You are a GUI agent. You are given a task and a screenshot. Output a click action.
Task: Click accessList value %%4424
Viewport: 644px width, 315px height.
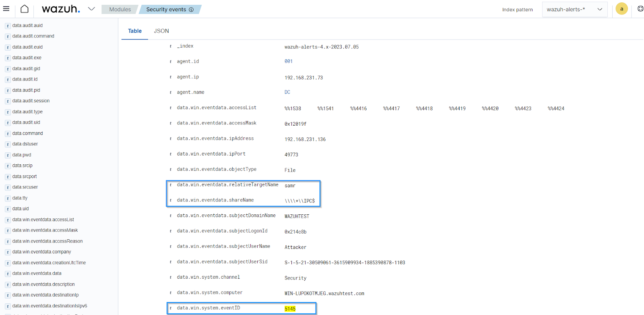[x=556, y=109]
